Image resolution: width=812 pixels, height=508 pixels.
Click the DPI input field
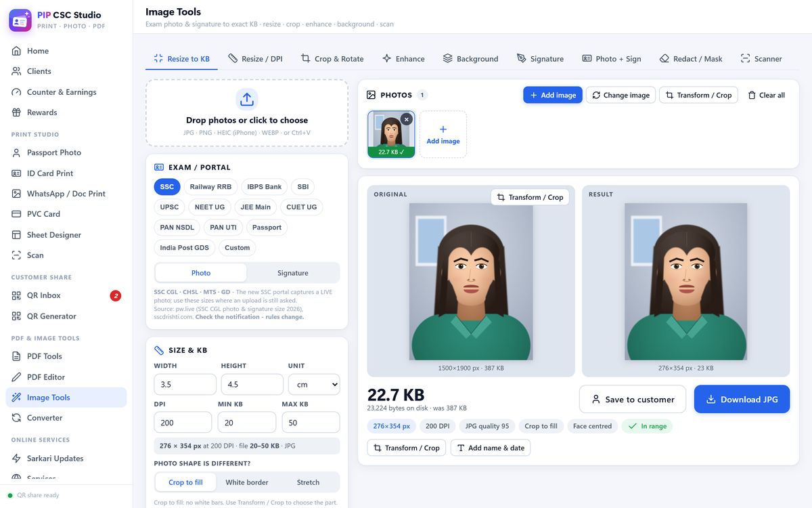[183, 422]
